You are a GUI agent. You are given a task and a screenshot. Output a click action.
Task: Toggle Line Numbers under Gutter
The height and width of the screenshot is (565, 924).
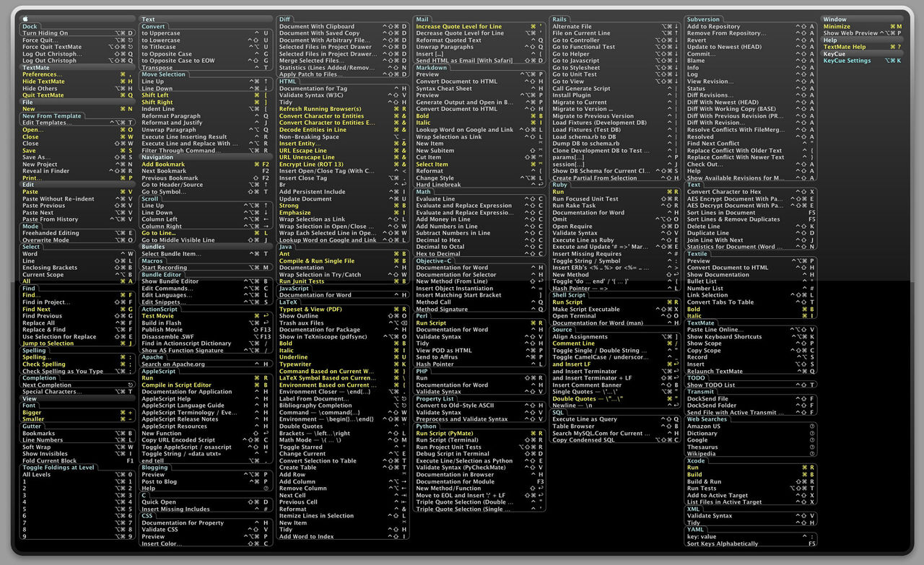pos(43,440)
